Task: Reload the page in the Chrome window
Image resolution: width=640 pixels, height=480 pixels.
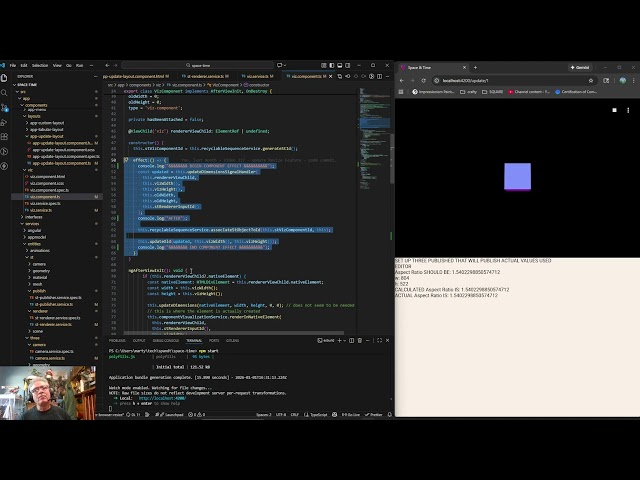Action: pos(423,80)
